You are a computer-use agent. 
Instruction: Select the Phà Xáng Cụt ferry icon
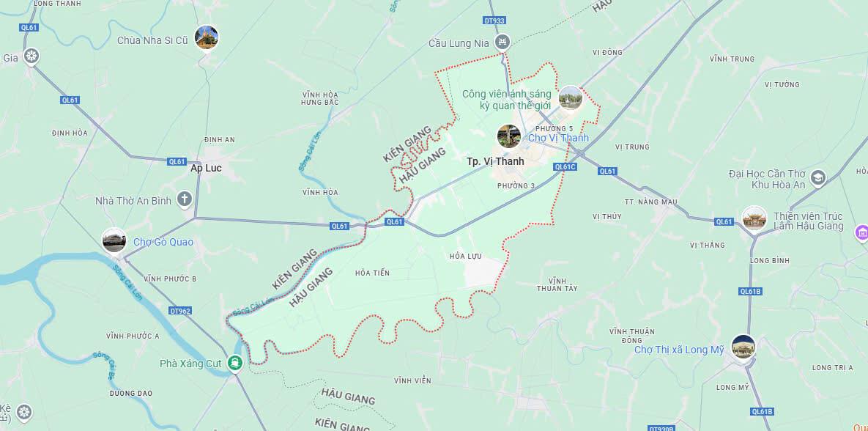tap(235, 364)
